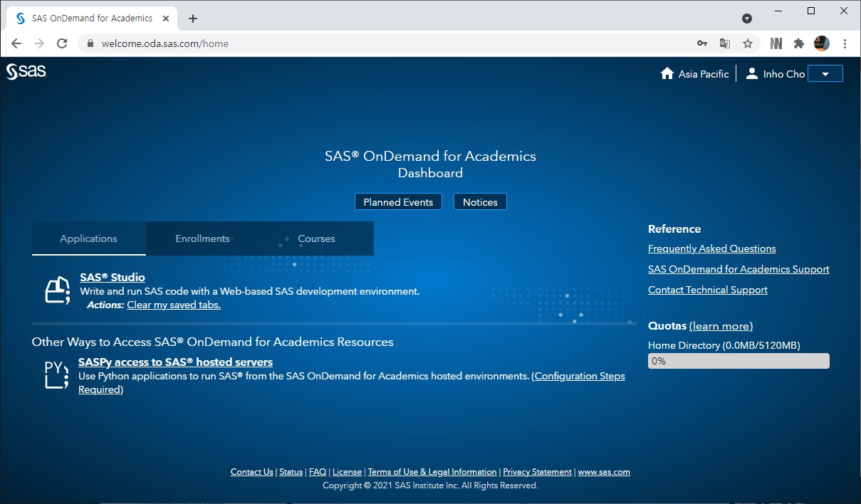The width and height of the screenshot is (861, 504).
Task: Open SAS OnDemand for Academics Support link
Action: tap(739, 269)
